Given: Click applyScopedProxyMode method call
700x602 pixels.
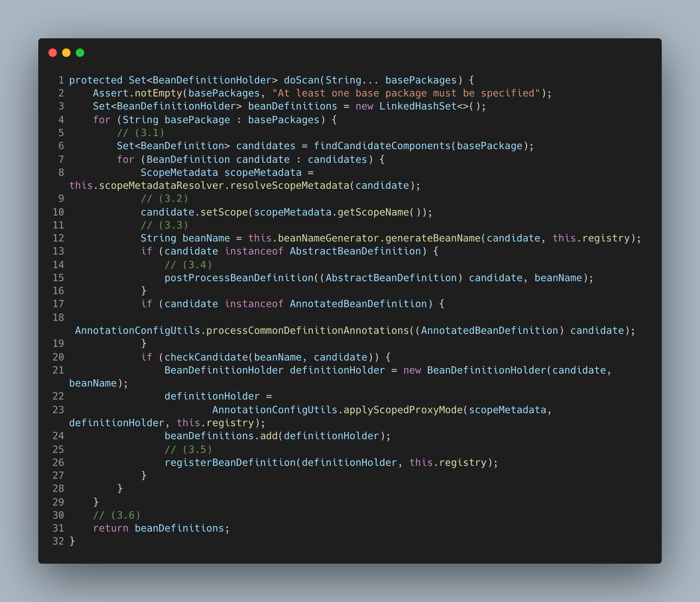Looking at the screenshot, I should (x=403, y=410).
